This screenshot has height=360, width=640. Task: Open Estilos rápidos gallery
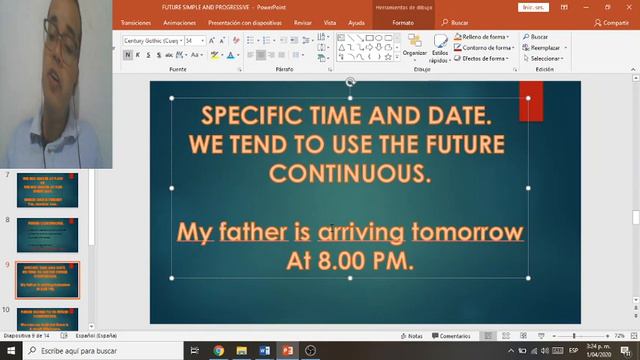440,48
